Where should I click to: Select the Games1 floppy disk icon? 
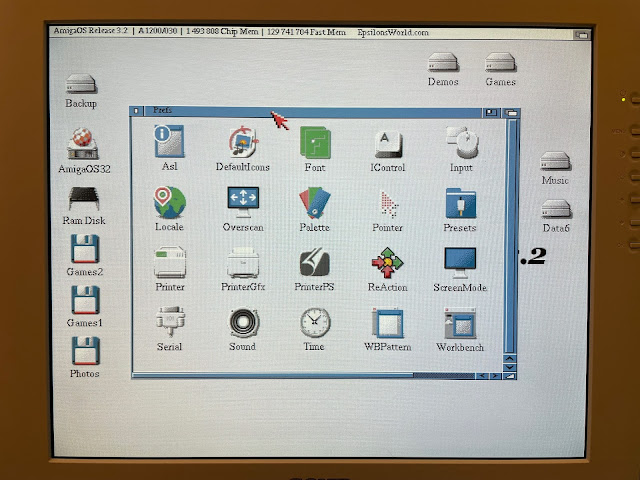pyautogui.click(x=85, y=300)
